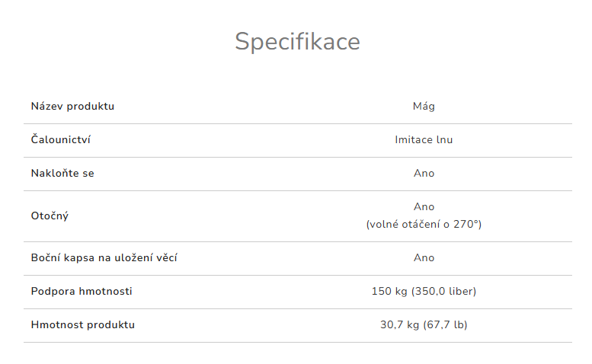Select the 350,0 liber conversion text

click(444, 291)
